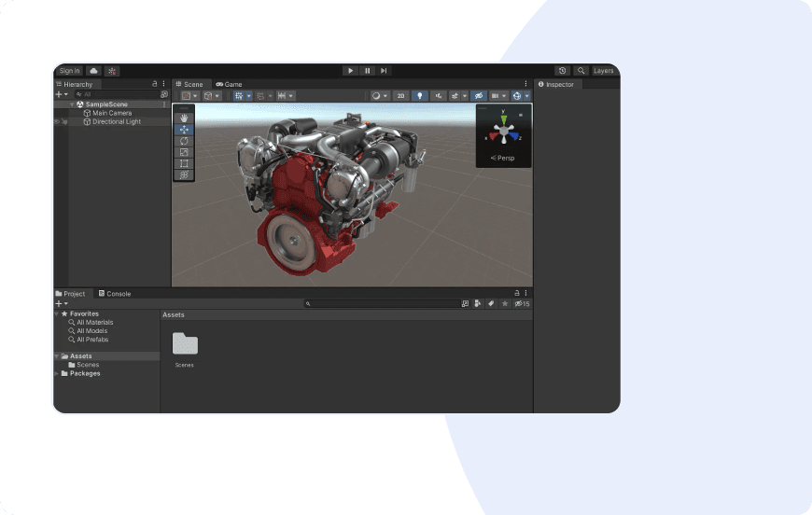The height and width of the screenshot is (515, 812).
Task: Click the Sign in button
Action: pyautogui.click(x=69, y=71)
